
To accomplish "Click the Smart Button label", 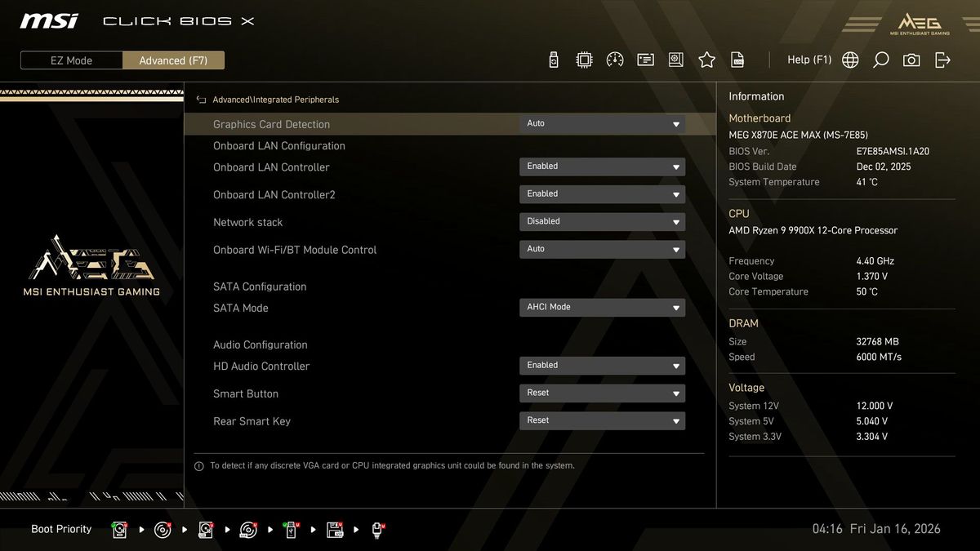I will click(246, 394).
